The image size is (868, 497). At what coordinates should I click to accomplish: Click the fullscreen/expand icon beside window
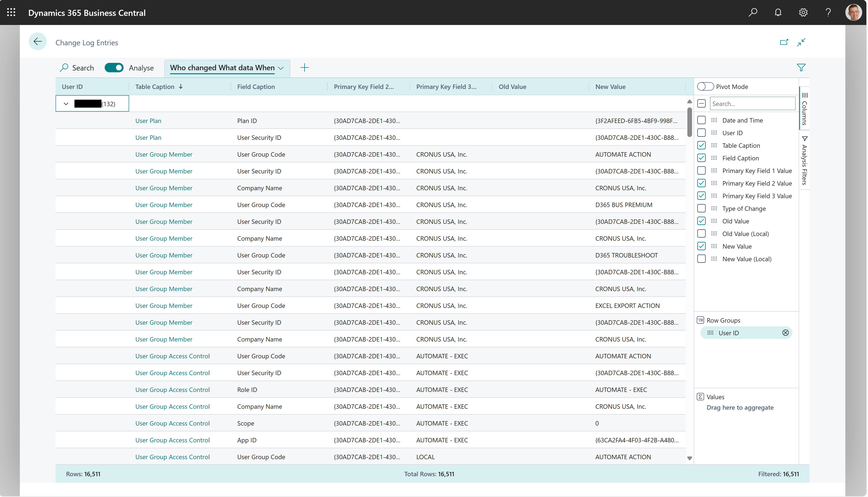[802, 42]
